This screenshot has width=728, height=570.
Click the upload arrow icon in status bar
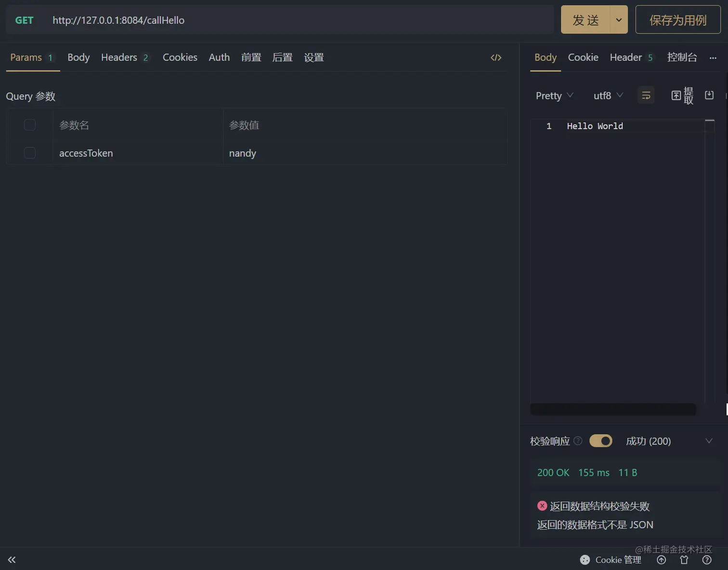click(662, 559)
